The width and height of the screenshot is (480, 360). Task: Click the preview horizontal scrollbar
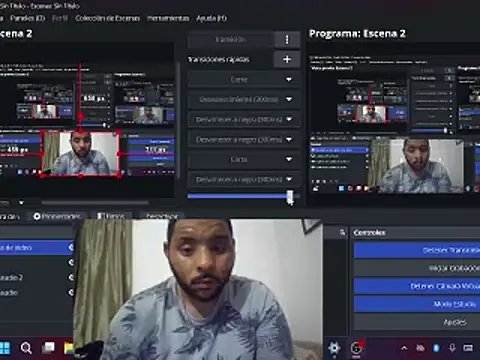tap(95, 202)
